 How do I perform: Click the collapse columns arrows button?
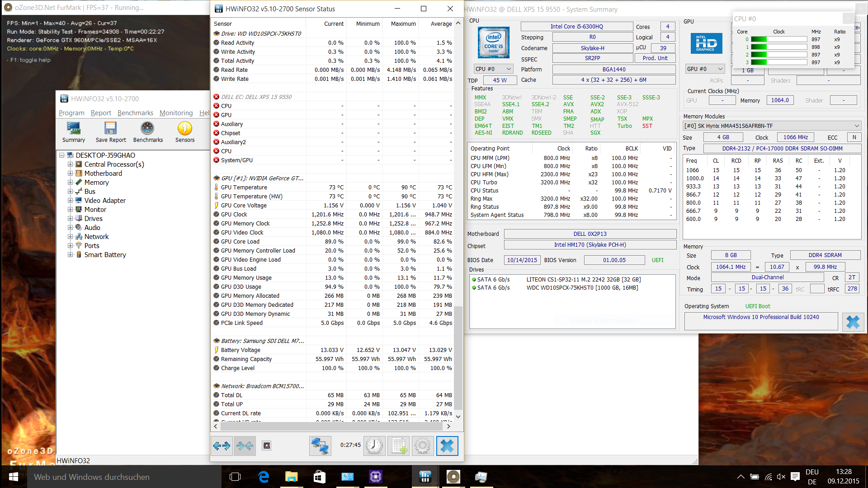[x=245, y=446]
